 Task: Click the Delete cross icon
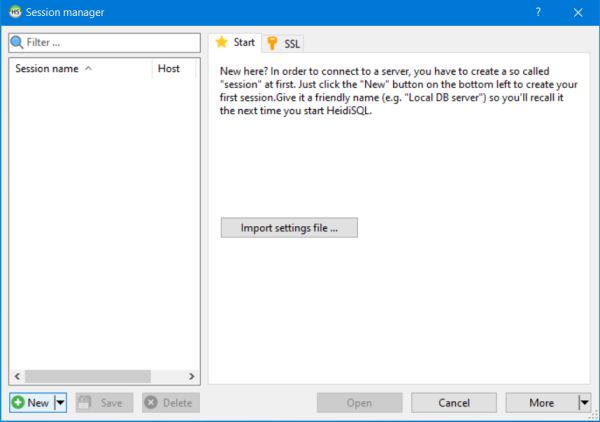pos(151,402)
